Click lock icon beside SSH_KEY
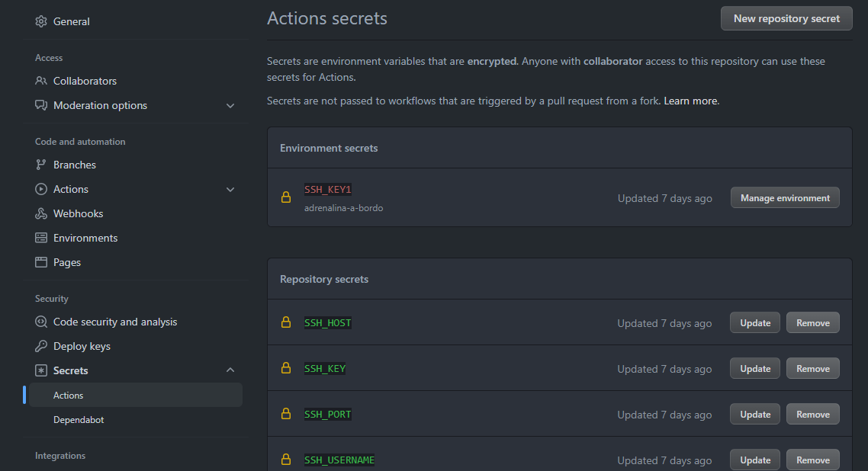This screenshot has height=471, width=868. [x=285, y=368]
